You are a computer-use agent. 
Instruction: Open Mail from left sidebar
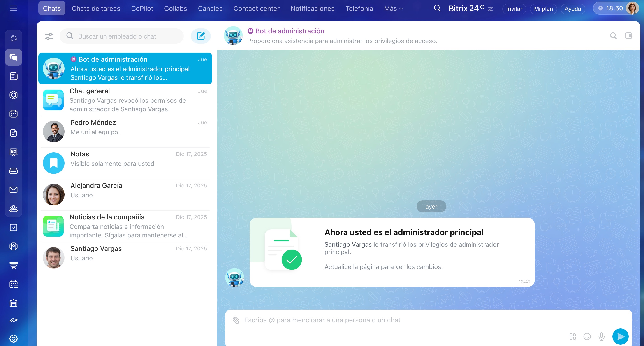(14, 190)
